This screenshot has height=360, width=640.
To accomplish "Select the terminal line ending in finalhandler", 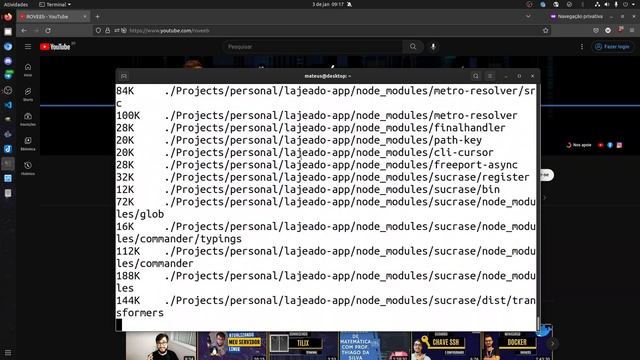I will point(311,128).
